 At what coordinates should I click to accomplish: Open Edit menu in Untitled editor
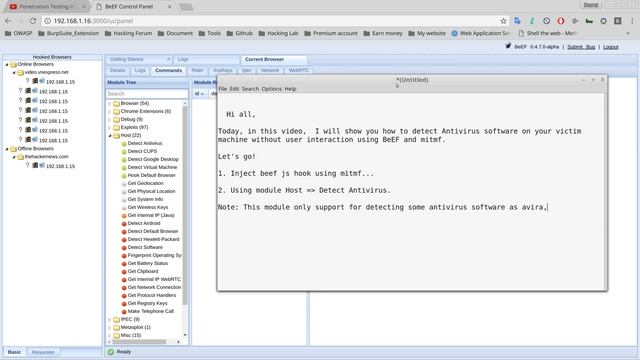(x=234, y=89)
